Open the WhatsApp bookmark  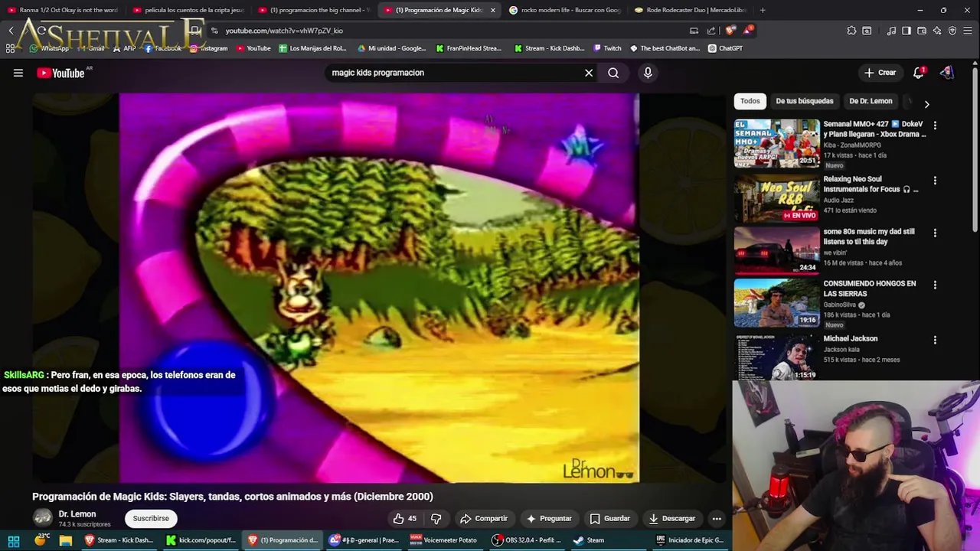[50, 48]
